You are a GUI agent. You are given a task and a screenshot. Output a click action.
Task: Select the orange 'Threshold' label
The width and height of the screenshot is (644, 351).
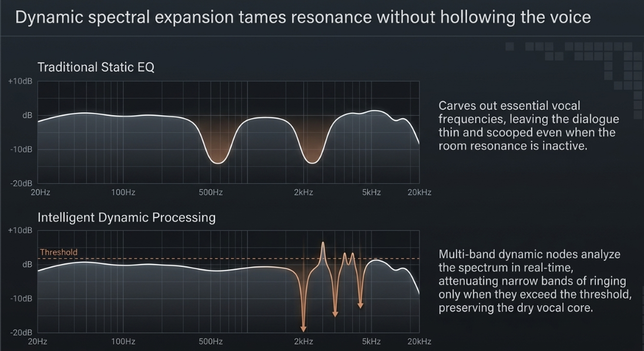click(58, 252)
